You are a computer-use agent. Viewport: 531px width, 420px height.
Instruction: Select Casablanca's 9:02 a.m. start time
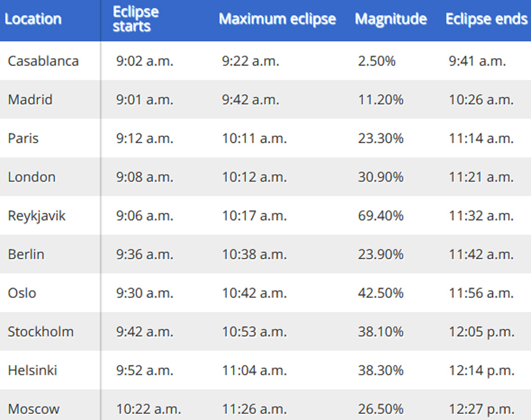coord(144,61)
